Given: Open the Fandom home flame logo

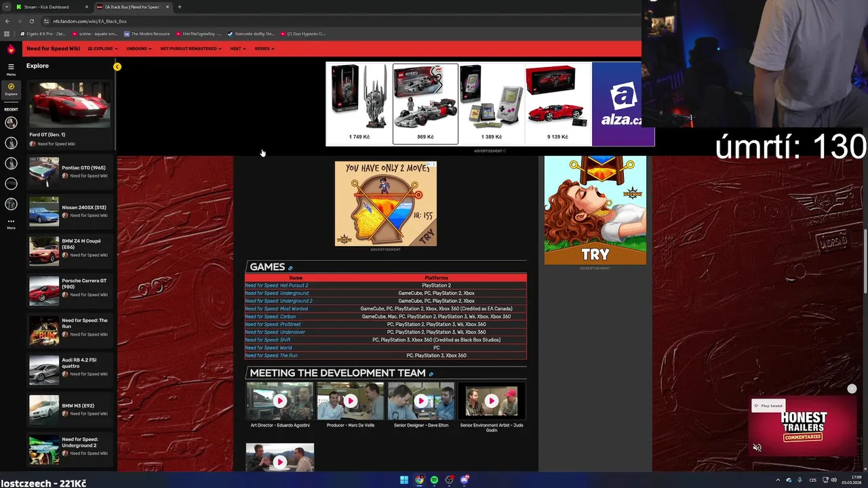Looking at the screenshot, I should (x=11, y=49).
